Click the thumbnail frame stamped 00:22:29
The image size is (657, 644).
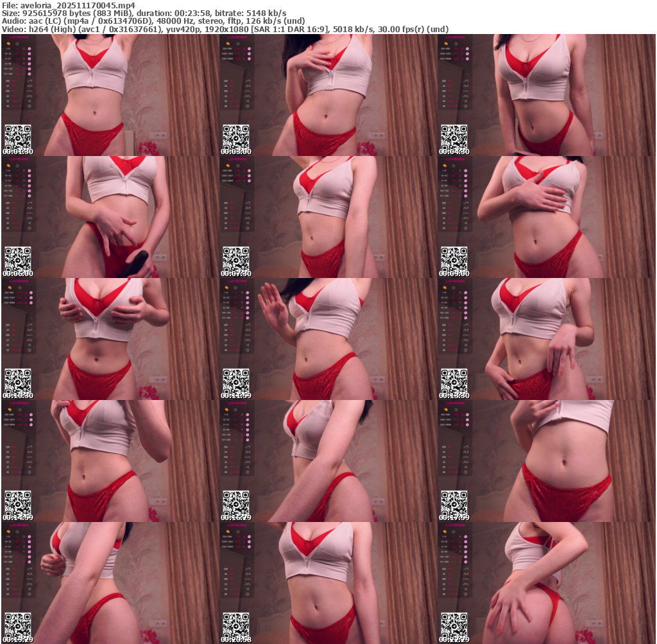pos(547,583)
